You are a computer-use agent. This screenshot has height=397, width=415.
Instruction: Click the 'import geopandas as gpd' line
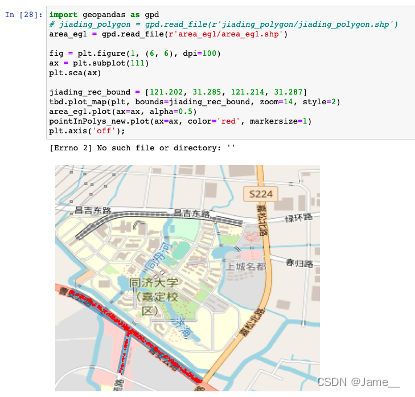click(104, 15)
